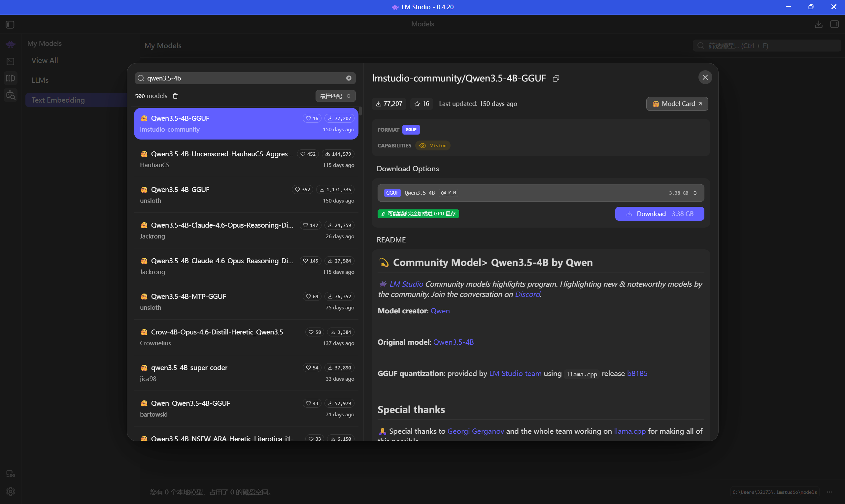Click the models folder path in status bar
The height and width of the screenshot is (504, 845).
point(775,492)
